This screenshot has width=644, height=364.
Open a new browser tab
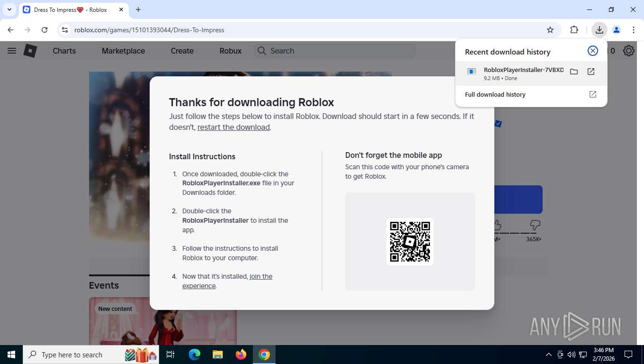click(138, 9)
